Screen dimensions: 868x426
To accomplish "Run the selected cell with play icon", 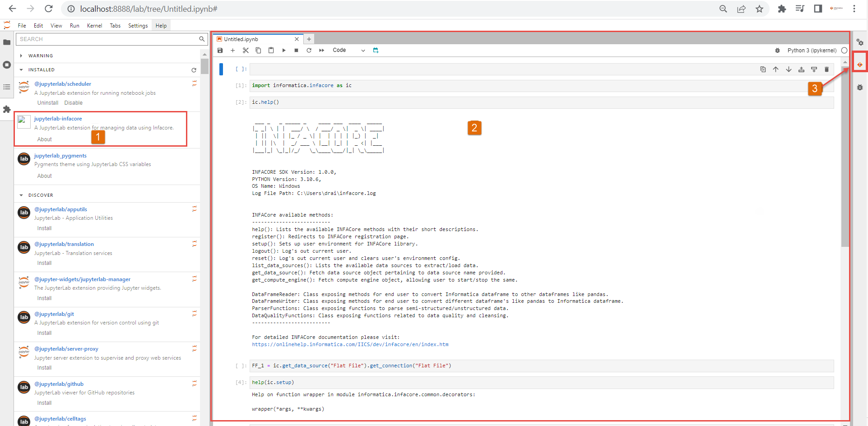I will click(x=284, y=51).
